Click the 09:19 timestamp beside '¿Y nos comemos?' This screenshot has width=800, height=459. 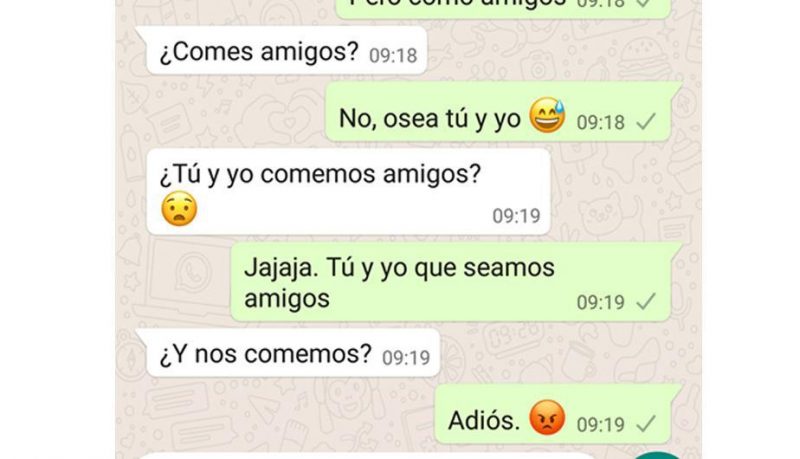[x=406, y=358]
